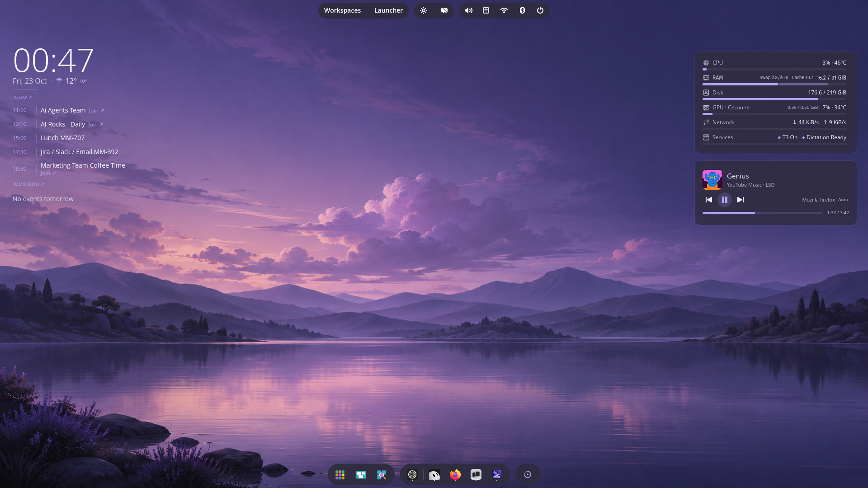Click the concentric circles app in dock

tap(412, 474)
